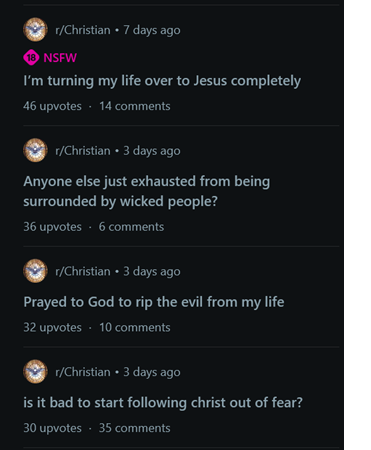Click r/Christian avatar on rip the evil post
The width and height of the screenshot is (371, 450).
pyautogui.click(x=35, y=271)
